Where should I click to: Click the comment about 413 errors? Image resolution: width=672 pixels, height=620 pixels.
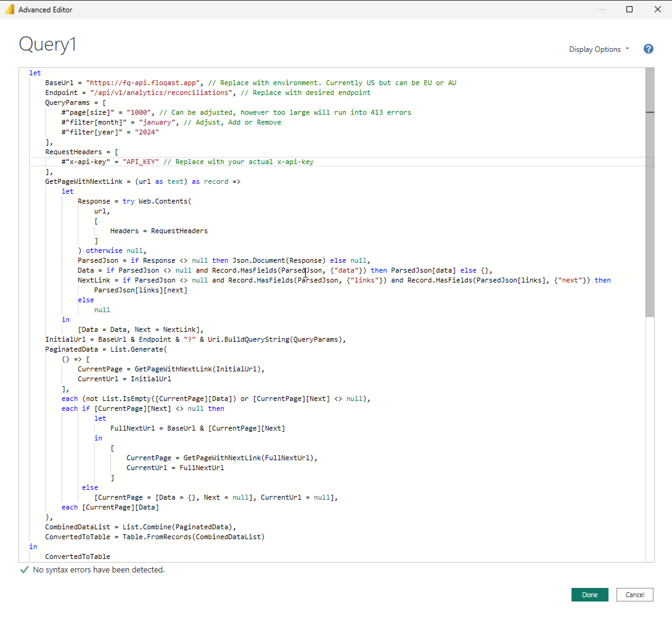(285, 112)
